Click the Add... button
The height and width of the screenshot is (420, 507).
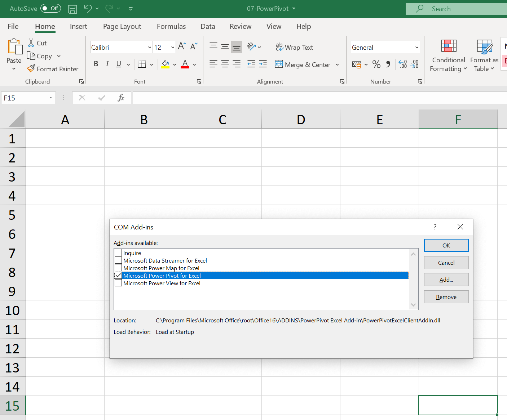(x=446, y=280)
